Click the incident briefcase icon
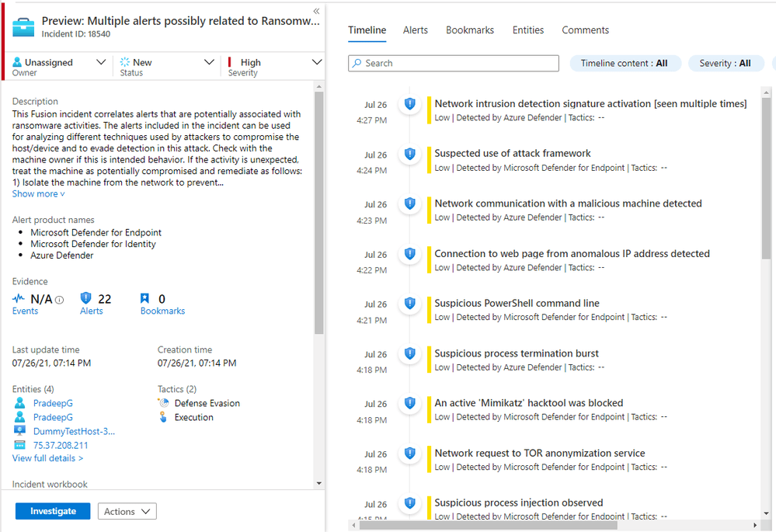This screenshot has width=776, height=532. coord(23,27)
